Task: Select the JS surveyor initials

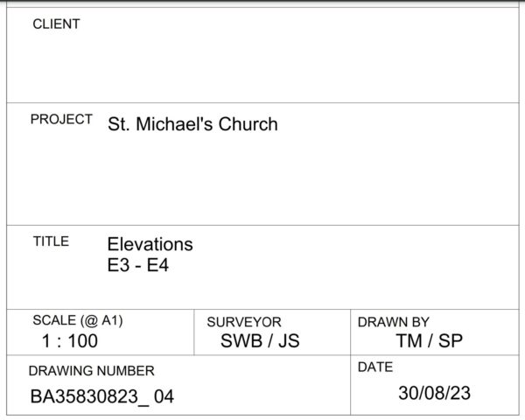Action: coord(288,341)
